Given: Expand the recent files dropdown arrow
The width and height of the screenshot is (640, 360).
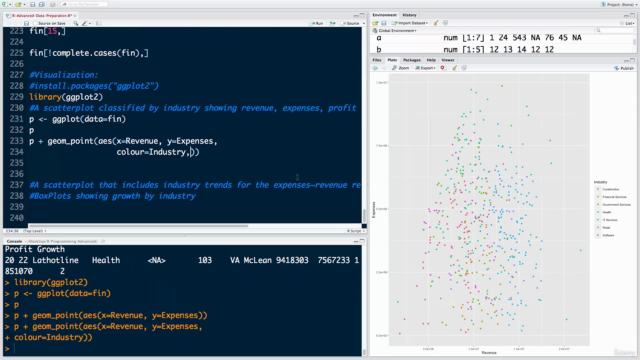Looking at the screenshot, I should tap(23, 4).
